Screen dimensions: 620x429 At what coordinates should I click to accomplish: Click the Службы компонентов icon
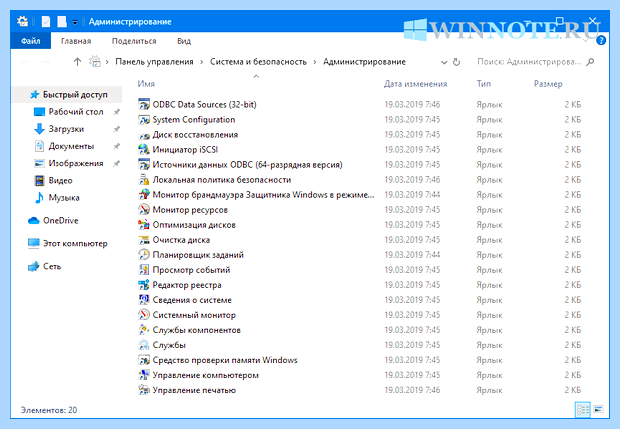tap(144, 330)
